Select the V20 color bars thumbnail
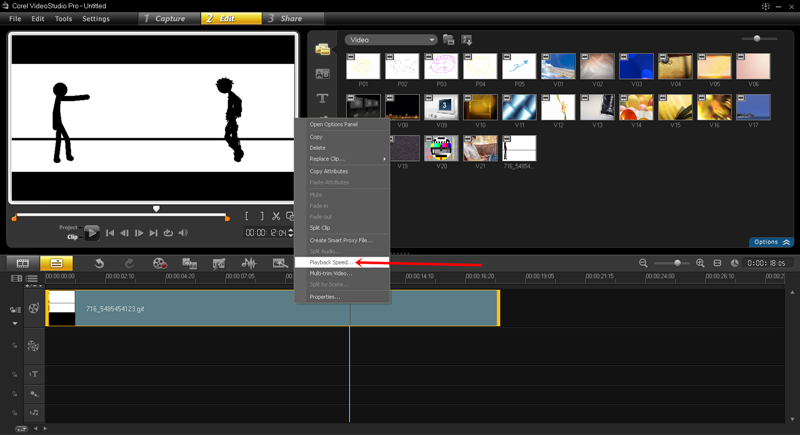 tap(441, 148)
